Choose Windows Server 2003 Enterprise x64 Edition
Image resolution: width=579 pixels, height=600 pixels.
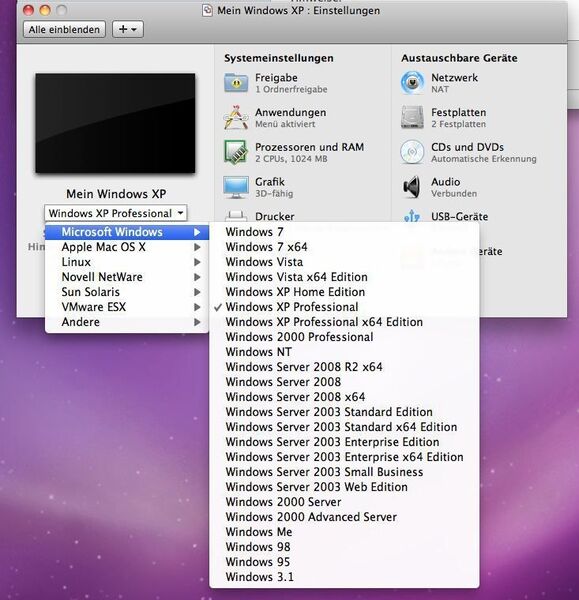coord(344,457)
